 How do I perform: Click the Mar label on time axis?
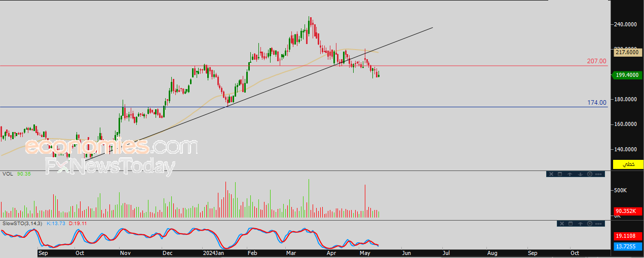(x=291, y=252)
